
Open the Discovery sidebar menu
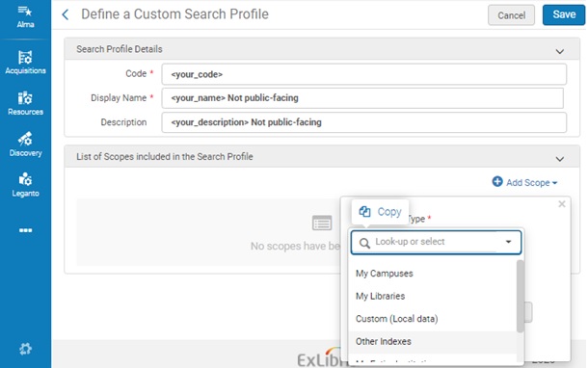point(25,145)
